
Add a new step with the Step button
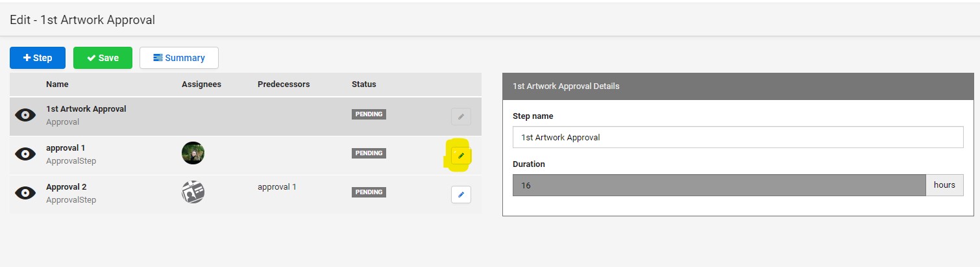[x=38, y=58]
